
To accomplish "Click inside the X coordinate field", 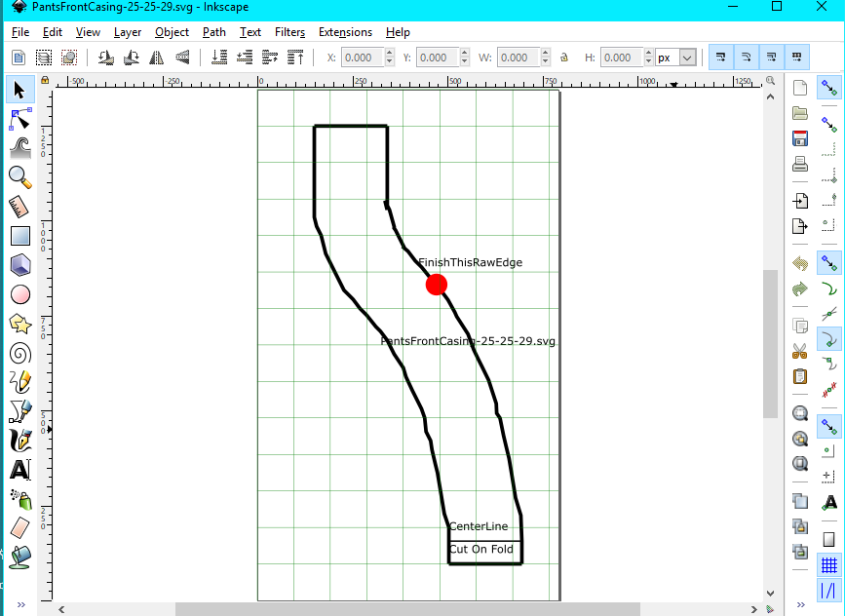I will (x=362, y=57).
